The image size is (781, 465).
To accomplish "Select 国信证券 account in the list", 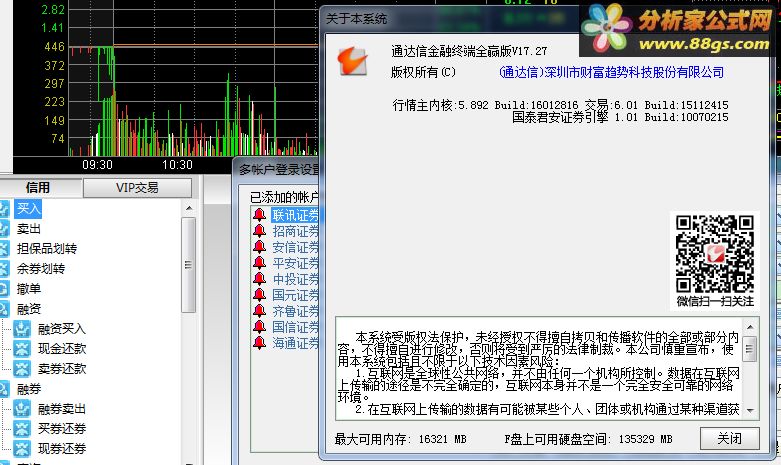I will click(295, 327).
